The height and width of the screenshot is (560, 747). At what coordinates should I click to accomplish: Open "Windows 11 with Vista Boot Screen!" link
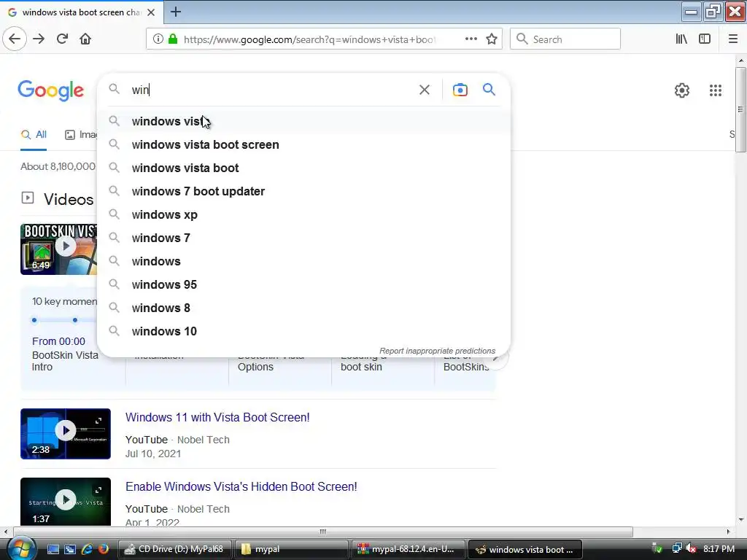coord(217,417)
